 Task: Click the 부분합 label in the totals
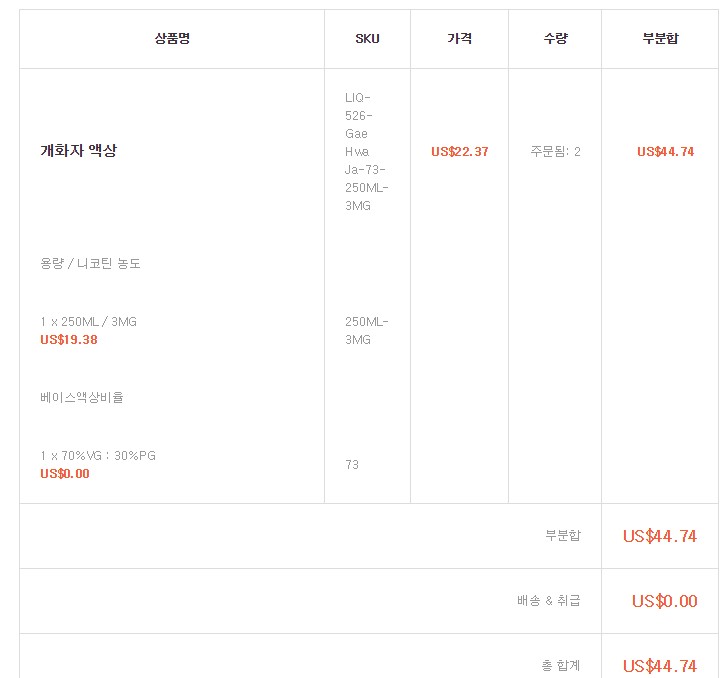pyautogui.click(x=563, y=535)
